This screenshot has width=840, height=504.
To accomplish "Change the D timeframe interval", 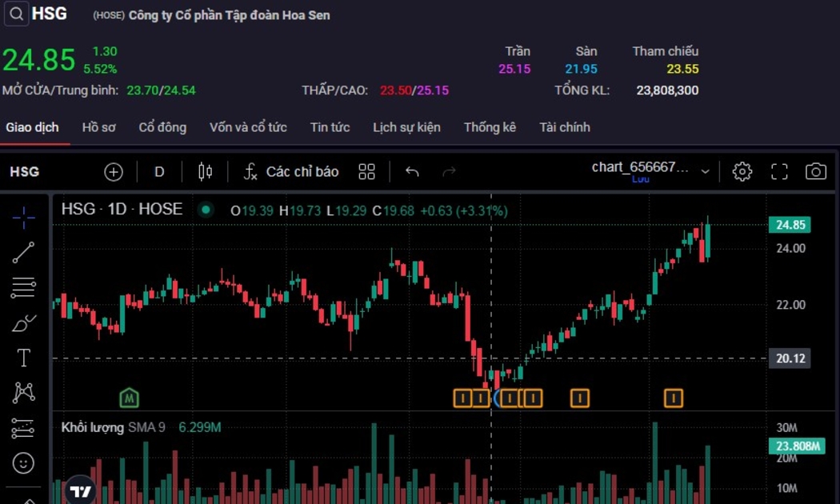I will [x=159, y=172].
